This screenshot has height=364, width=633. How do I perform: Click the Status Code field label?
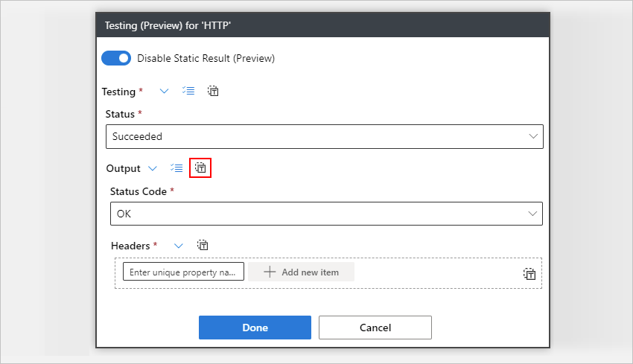[139, 191]
